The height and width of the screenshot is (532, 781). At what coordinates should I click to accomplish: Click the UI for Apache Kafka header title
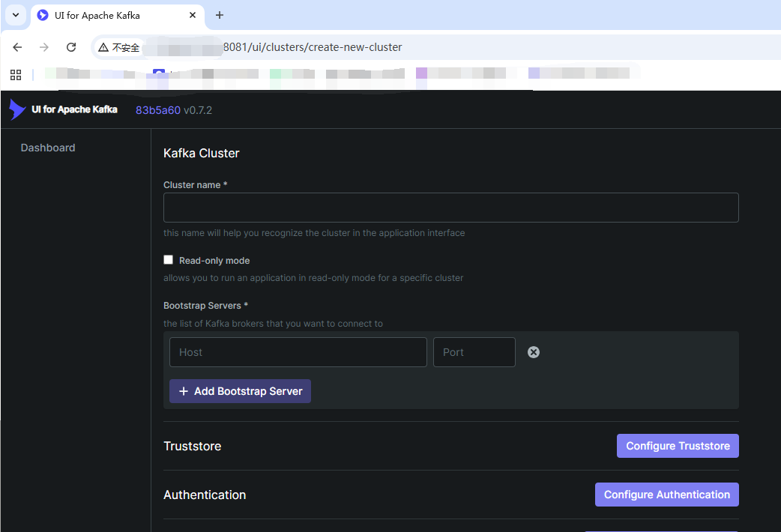[x=74, y=109]
